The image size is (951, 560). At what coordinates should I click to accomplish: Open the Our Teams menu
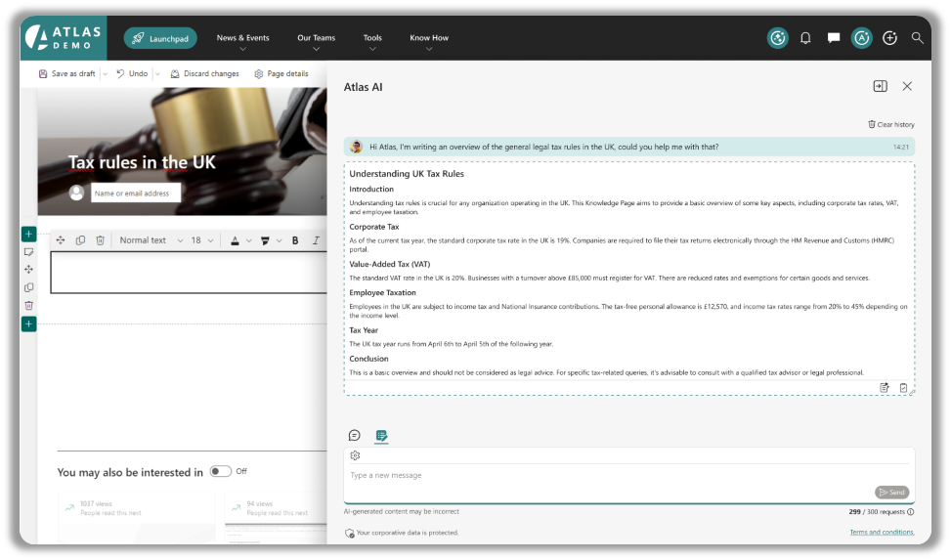316,37
